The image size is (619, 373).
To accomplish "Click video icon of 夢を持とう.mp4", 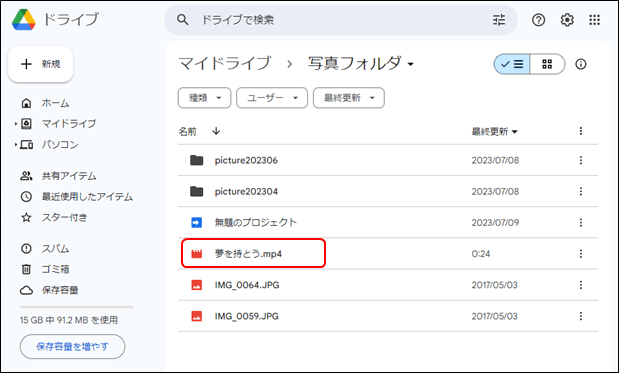I will [x=197, y=254].
